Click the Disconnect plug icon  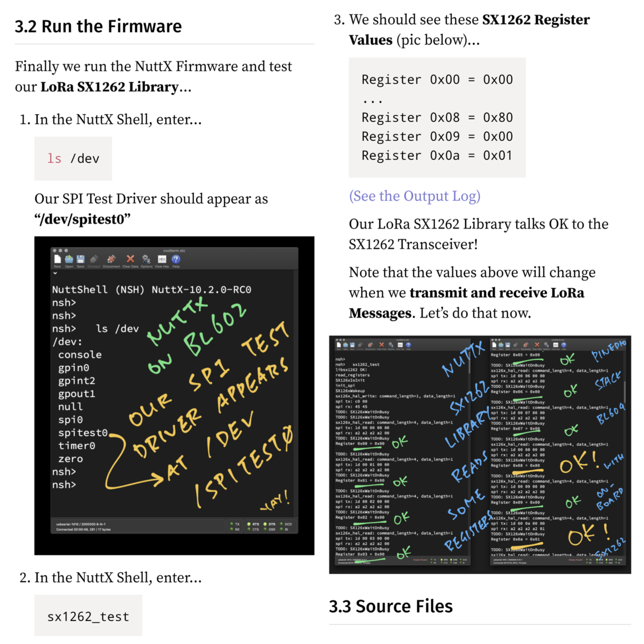point(111,259)
